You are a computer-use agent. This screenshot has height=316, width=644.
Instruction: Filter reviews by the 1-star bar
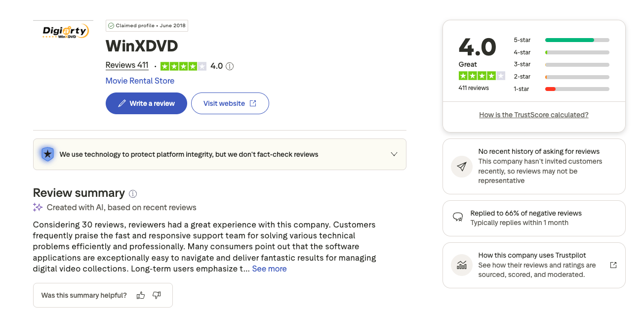point(562,89)
